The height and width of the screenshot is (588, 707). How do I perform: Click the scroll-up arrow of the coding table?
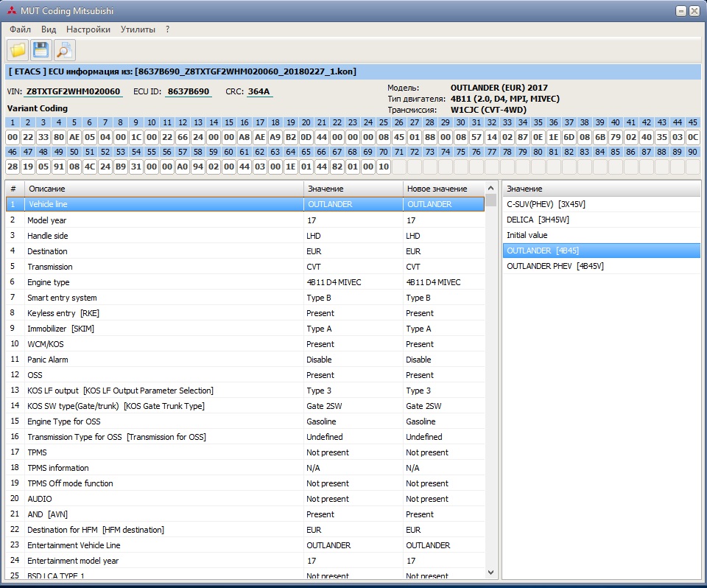tap(491, 188)
